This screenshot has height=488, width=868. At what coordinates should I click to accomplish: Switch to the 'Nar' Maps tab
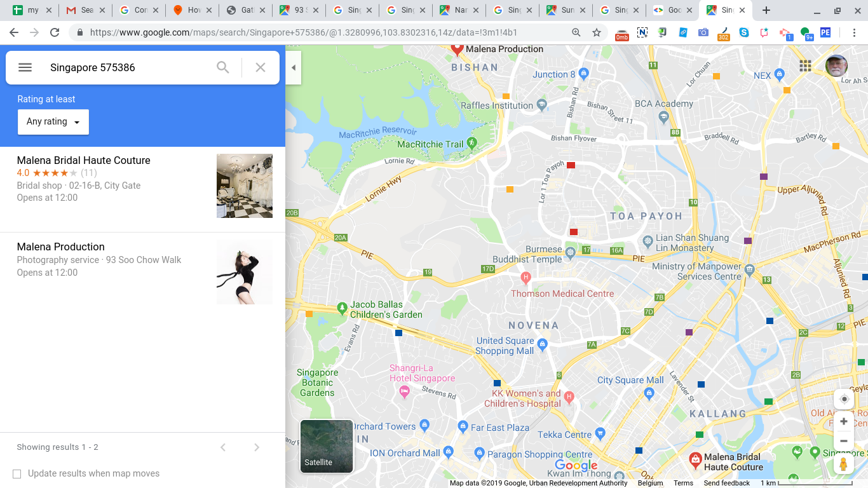tap(459, 10)
